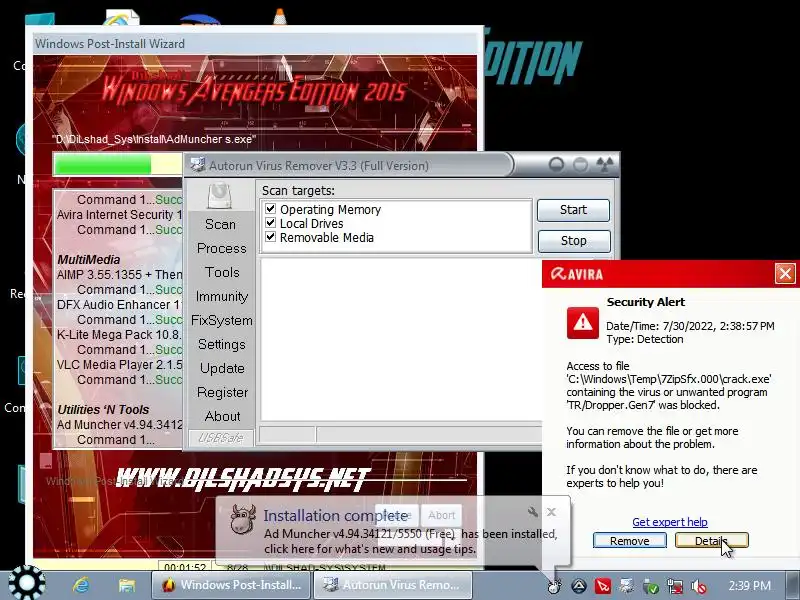Close the Avira Security Alert popup

coord(785,274)
